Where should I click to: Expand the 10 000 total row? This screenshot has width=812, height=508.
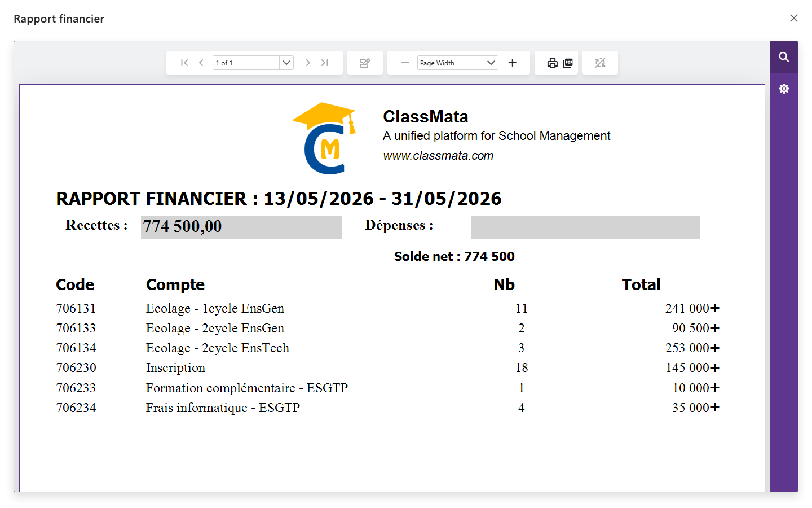(x=715, y=388)
